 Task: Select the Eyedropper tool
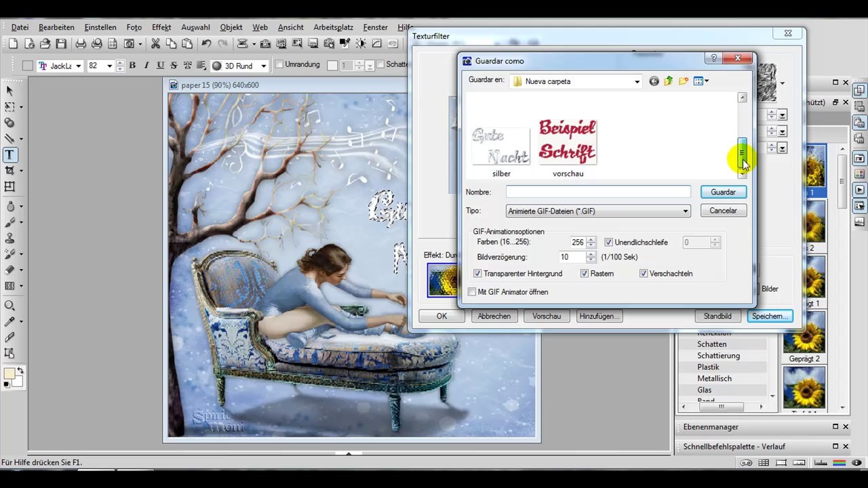[10, 321]
